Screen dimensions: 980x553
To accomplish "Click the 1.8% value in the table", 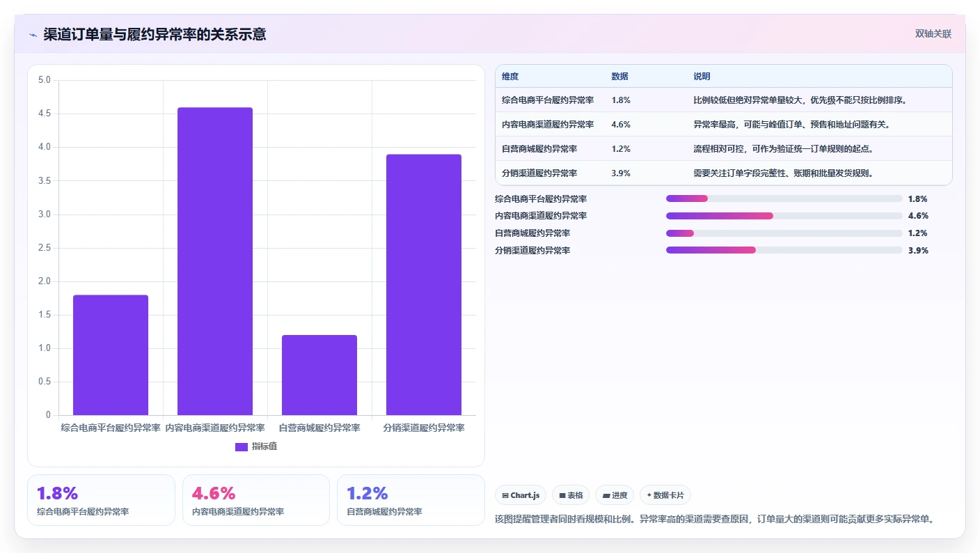I will [621, 100].
